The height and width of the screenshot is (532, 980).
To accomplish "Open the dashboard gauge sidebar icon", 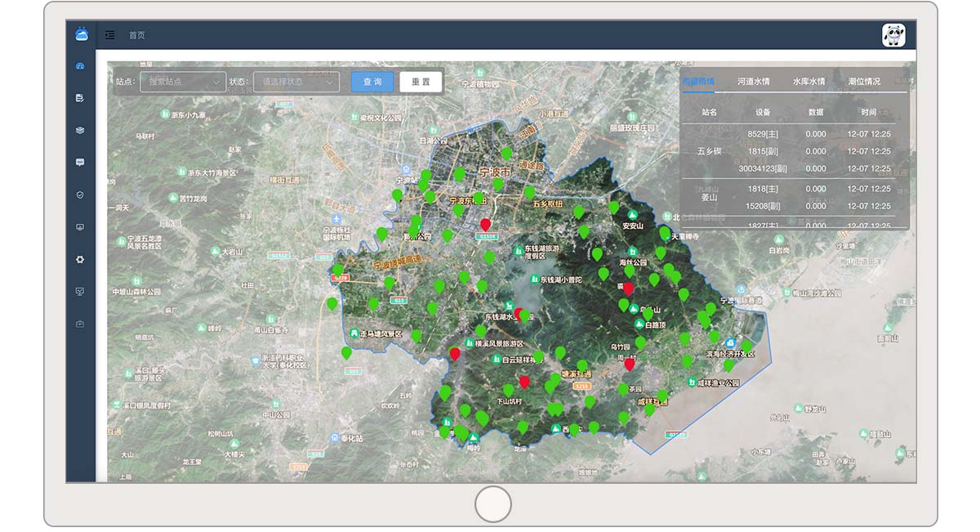I will 80,66.
